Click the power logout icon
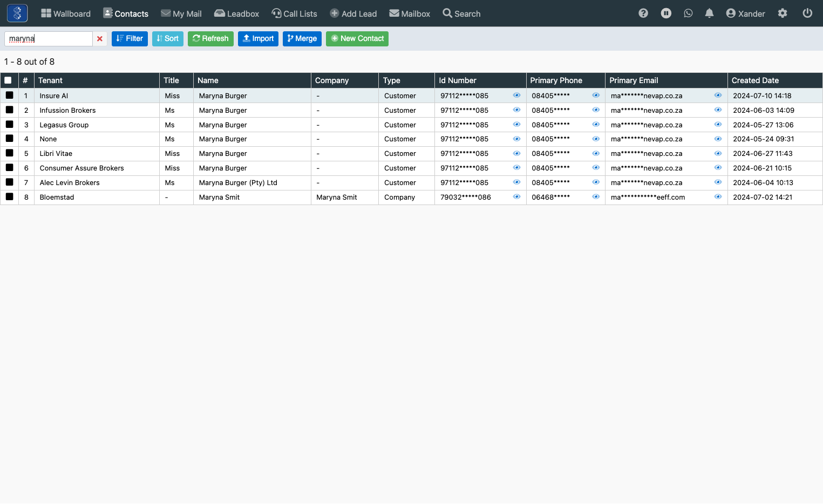 click(807, 13)
